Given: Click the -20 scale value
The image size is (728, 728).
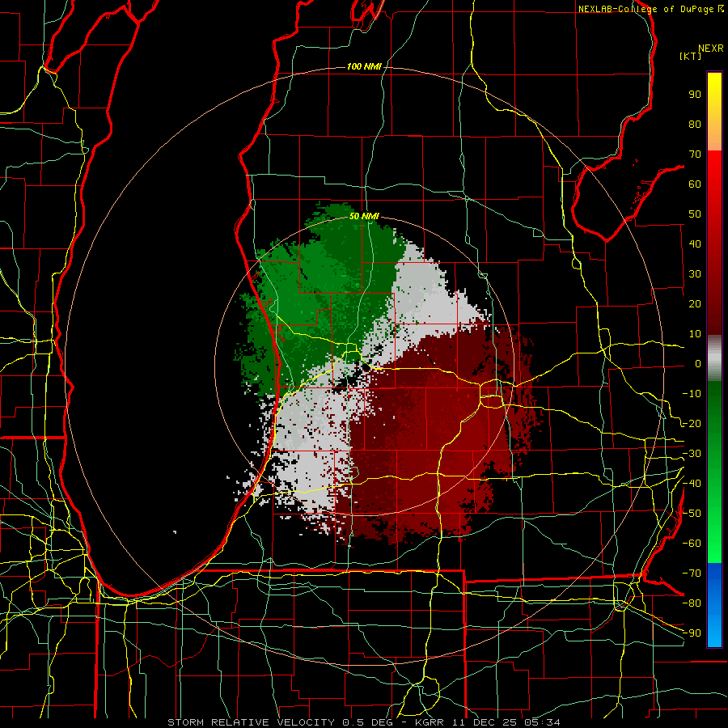Looking at the screenshot, I should pyautogui.click(x=692, y=424).
